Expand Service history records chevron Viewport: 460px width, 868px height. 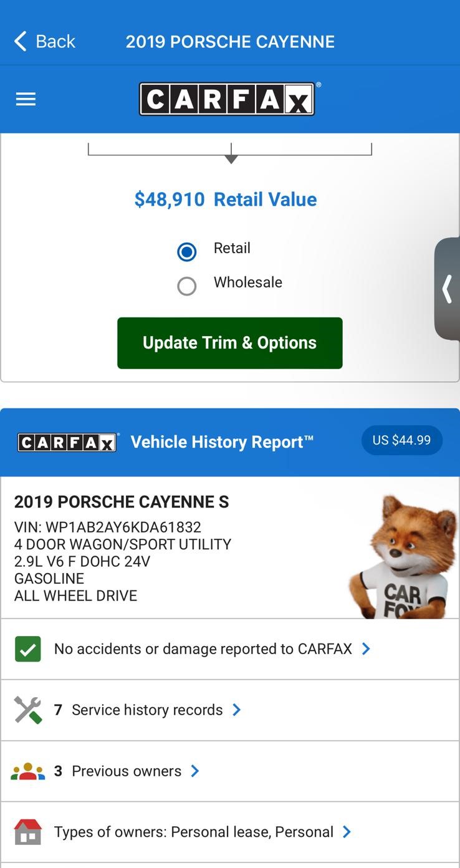point(236,710)
